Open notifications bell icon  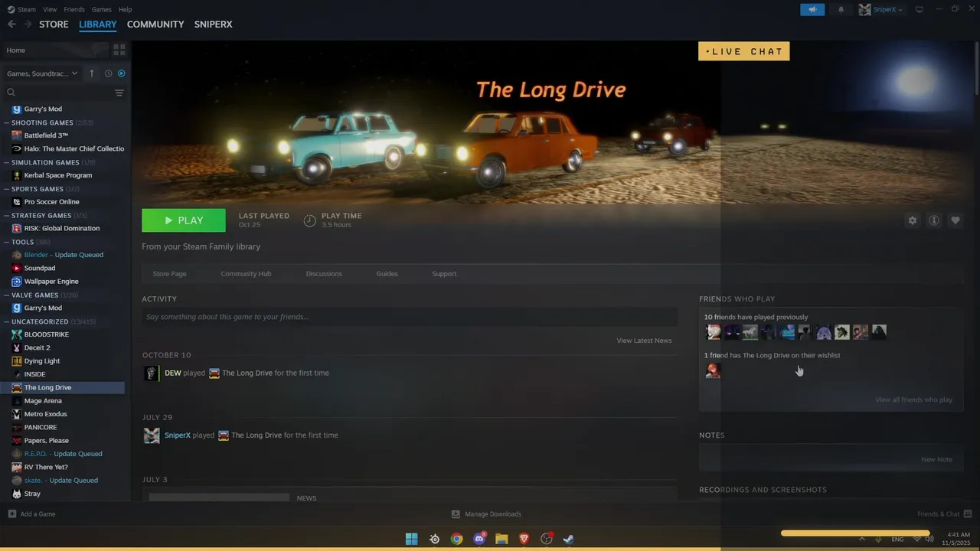point(841,9)
